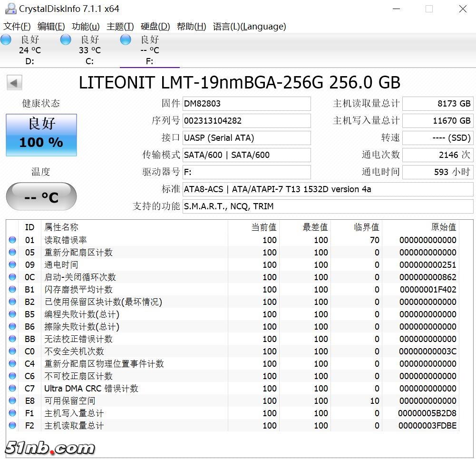This screenshot has height=459, width=476.
Task: Click the -- °C temperature button
Action: coord(41,196)
